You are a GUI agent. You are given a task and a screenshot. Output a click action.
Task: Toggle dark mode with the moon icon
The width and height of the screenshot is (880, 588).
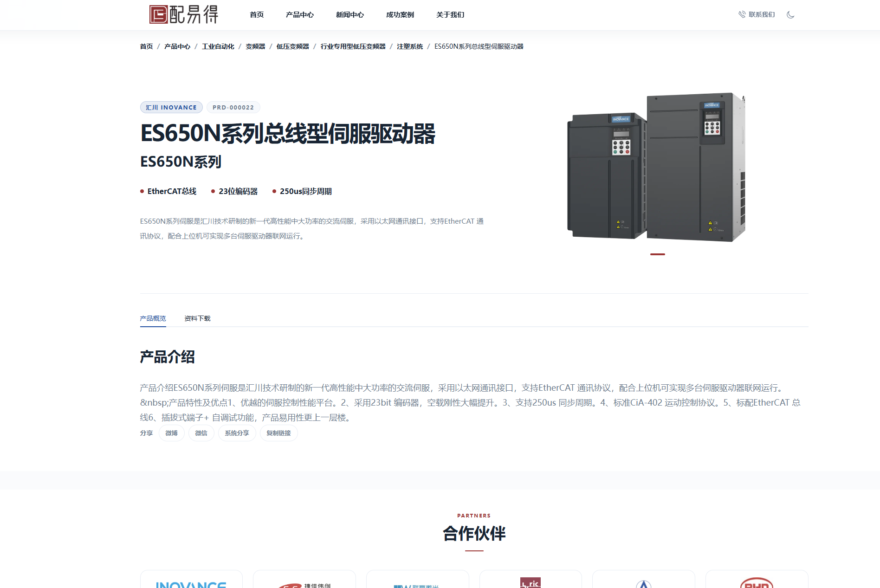(790, 15)
